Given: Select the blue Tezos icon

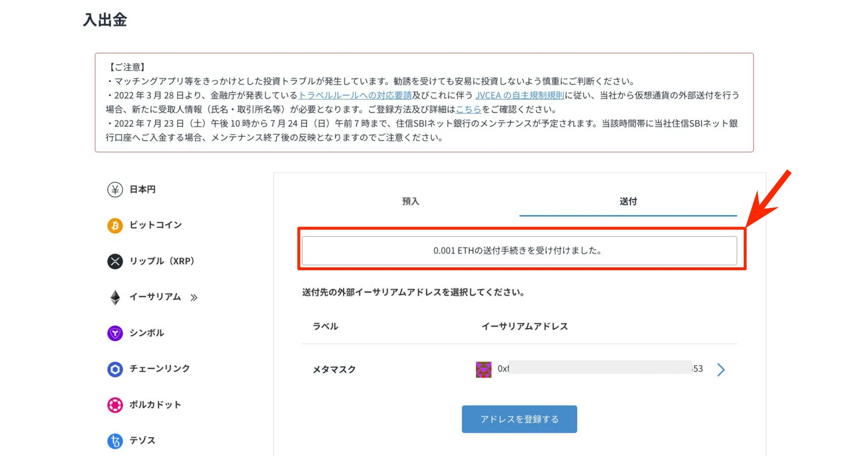Looking at the screenshot, I should click(115, 441).
